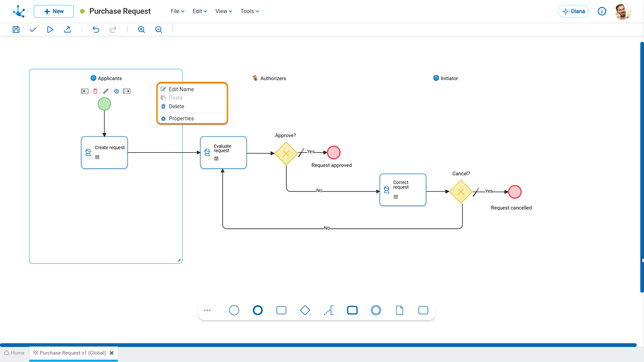Select the Request cancelled end event
The image size is (644, 362).
515,192
